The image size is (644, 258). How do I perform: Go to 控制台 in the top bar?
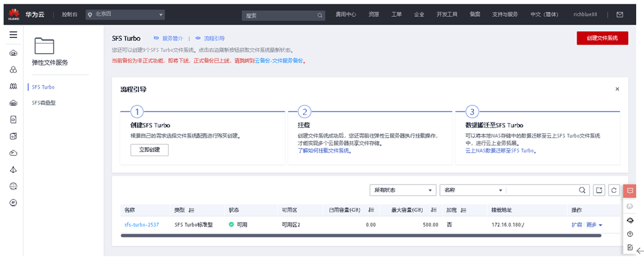click(69, 14)
